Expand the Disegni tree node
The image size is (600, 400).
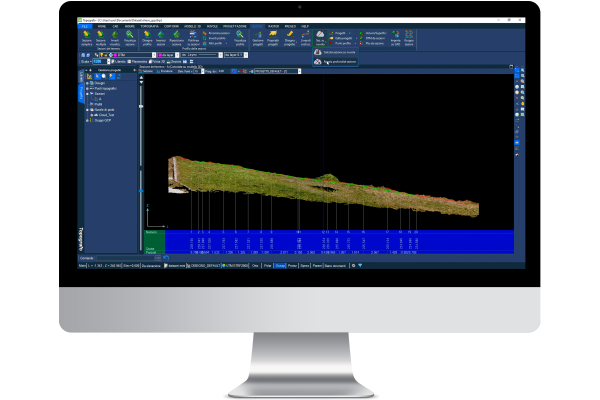click(x=87, y=83)
